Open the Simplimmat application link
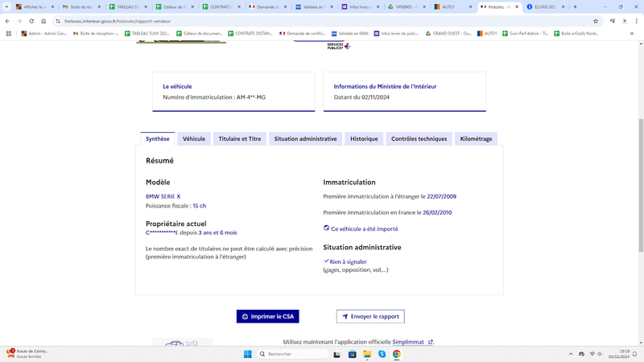 click(412, 341)
